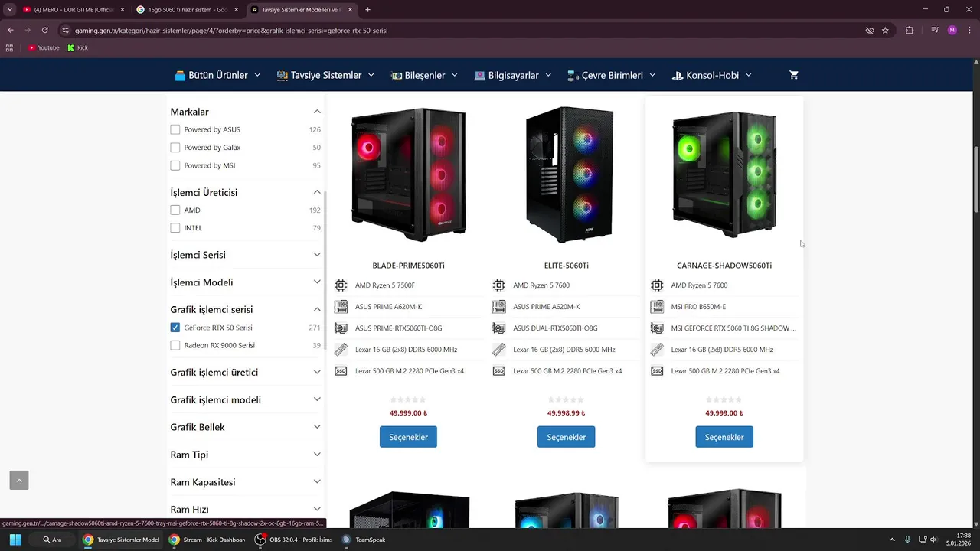980x551 pixels.
Task: Expand the Grafik Bellek section
Action: pyautogui.click(x=245, y=427)
